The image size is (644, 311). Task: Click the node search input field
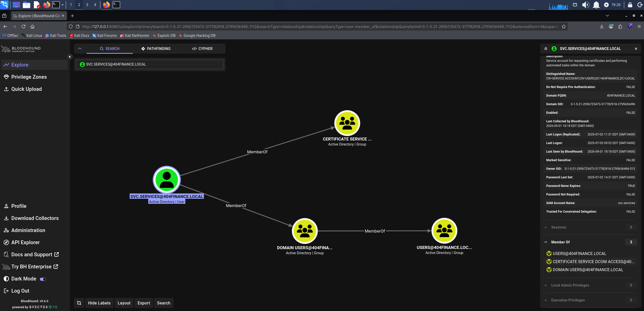150,64
